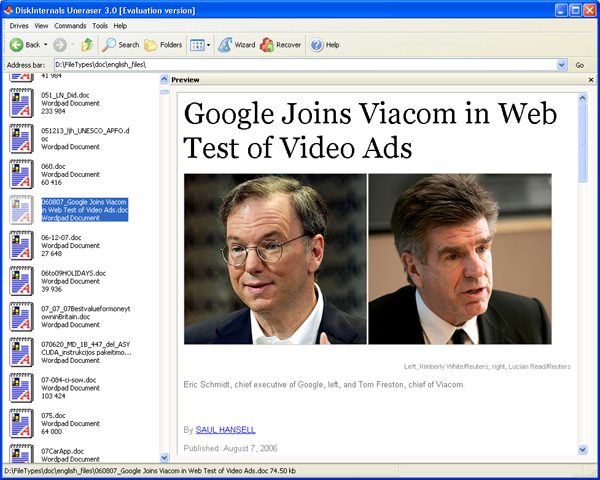This screenshot has height=480, width=600.
Task: Minimize the Uneraser window
Action: 561,10
